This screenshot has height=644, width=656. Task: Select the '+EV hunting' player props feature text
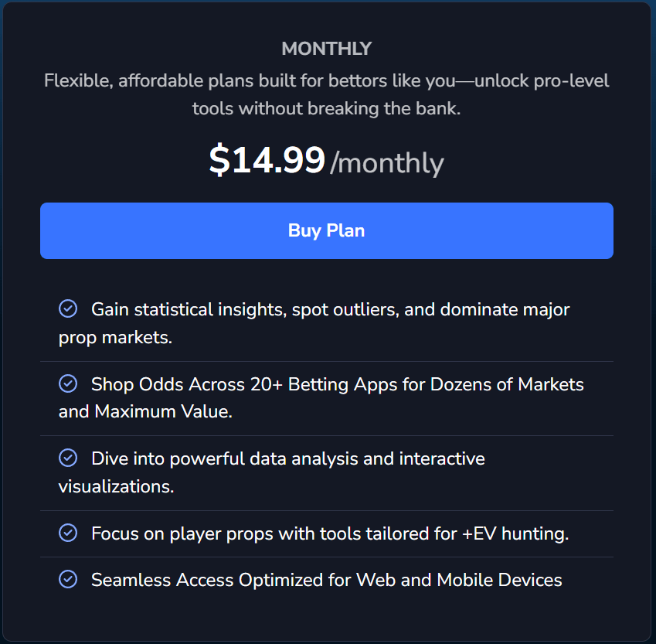click(x=329, y=533)
